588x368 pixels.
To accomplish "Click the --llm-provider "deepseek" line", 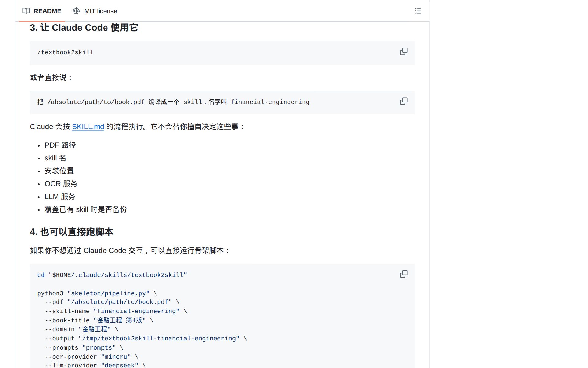I will coord(95,365).
